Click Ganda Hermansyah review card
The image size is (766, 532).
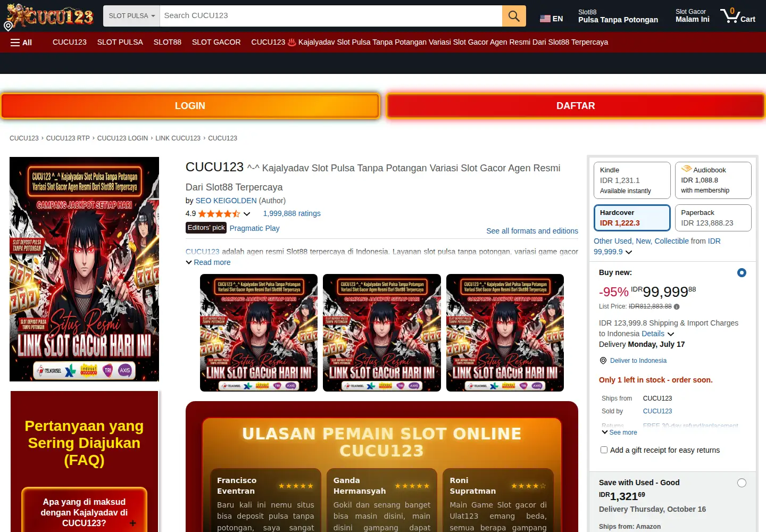click(x=382, y=501)
